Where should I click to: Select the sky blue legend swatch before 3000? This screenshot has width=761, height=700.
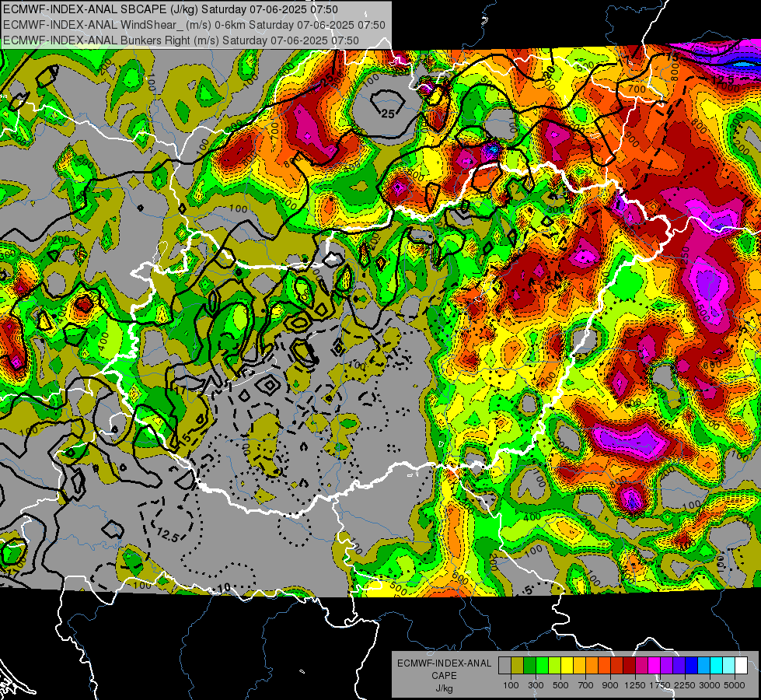[x=703, y=666]
